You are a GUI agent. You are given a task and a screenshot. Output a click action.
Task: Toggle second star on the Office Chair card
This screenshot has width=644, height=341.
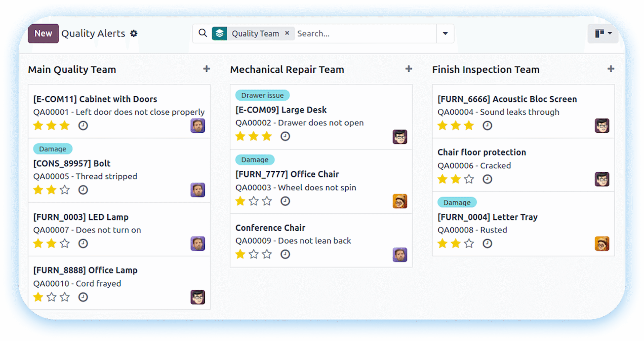[254, 201]
